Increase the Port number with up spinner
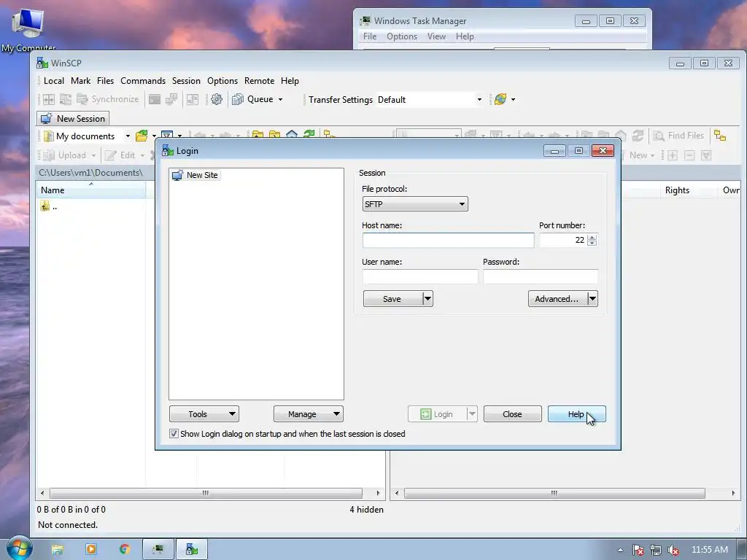Image resolution: width=747 pixels, height=560 pixels. pyautogui.click(x=592, y=237)
